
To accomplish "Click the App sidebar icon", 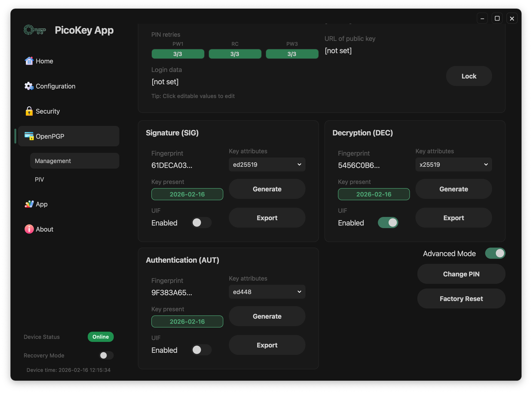I will click(x=29, y=204).
